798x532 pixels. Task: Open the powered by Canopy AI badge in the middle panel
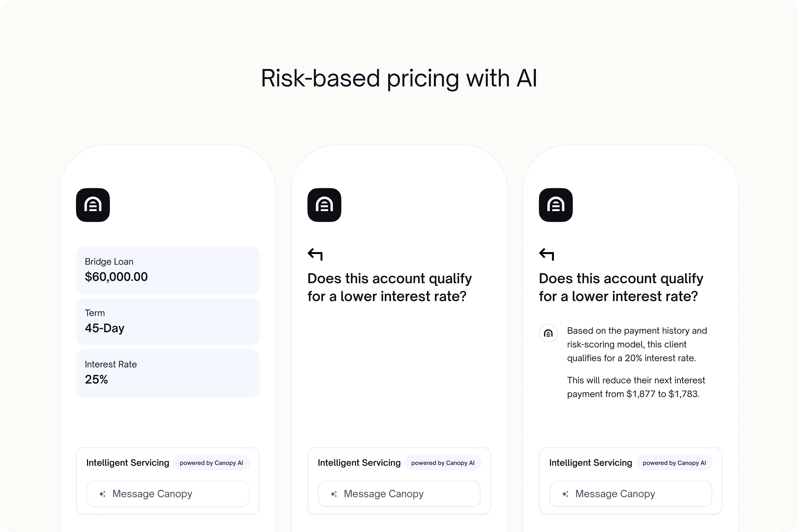click(443, 462)
